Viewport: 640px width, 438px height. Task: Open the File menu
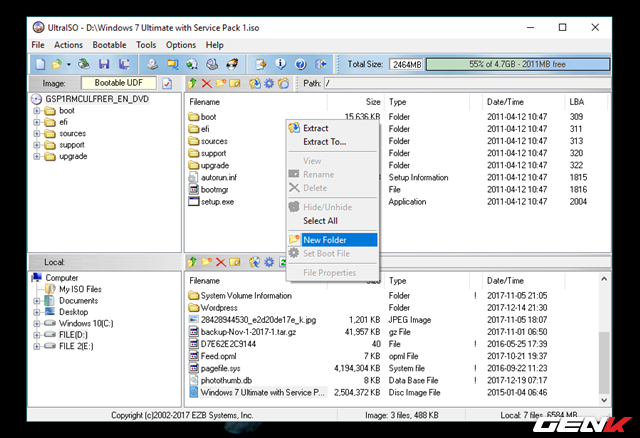point(38,45)
